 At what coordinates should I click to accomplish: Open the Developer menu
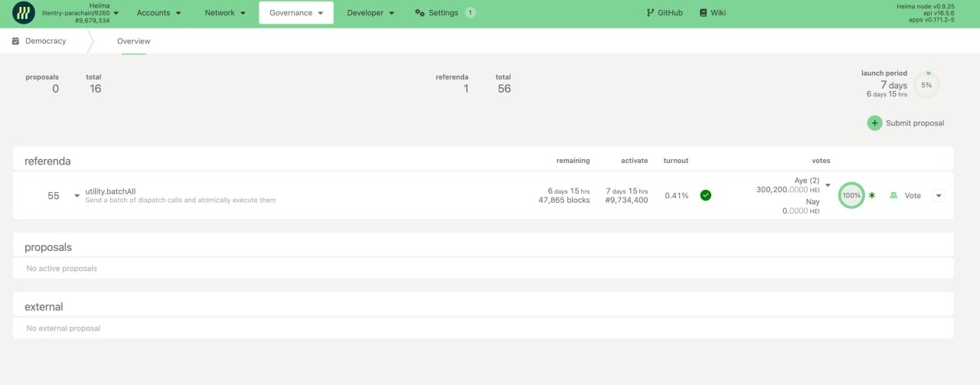pyautogui.click(x=371, y=13)
